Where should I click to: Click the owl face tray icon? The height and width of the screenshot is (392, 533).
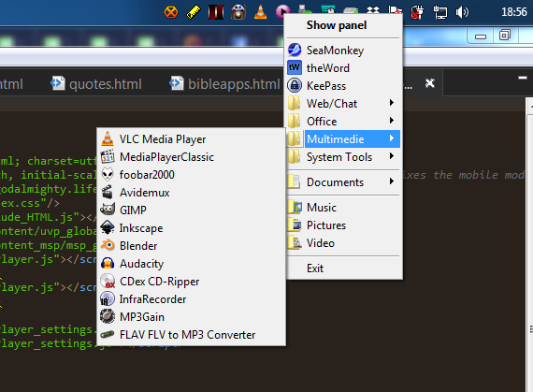(x=238, y=12)
